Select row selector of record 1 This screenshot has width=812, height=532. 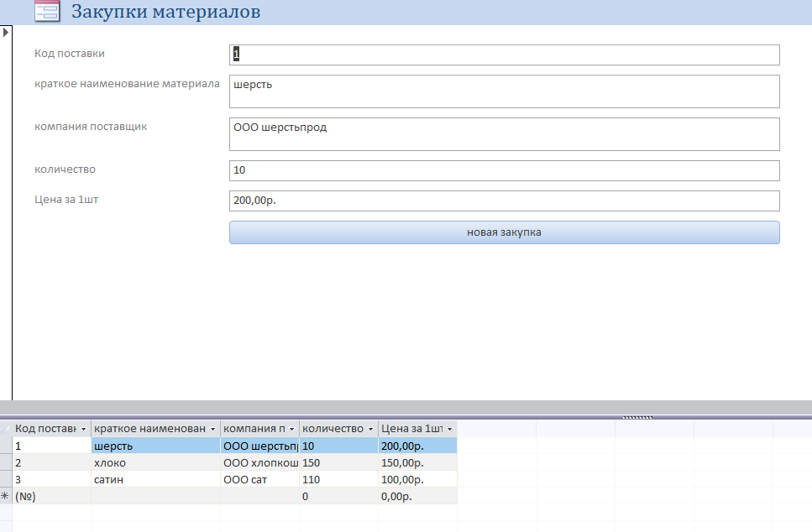[6, 446]
